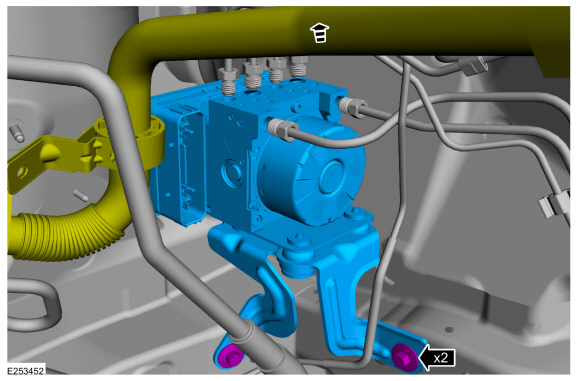Viewport: 580px width, 381px height.
Task: Select the rubber isolator bushing under the ABS unit
Action: pyautogui.click(x=297, y=263)
